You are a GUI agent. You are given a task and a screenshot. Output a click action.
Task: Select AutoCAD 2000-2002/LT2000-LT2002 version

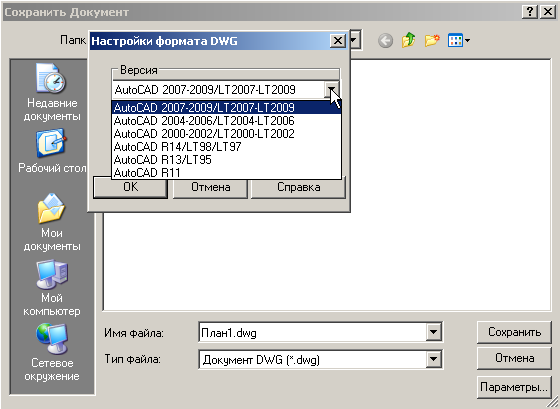coord(226,134)
